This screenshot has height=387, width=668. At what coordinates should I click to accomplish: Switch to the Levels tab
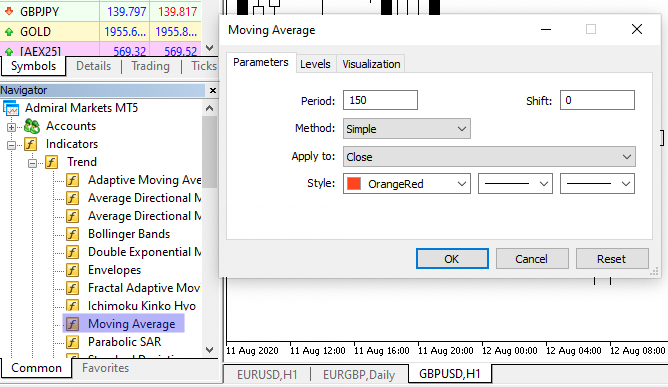pyautogui.click(x=315, y=64)
